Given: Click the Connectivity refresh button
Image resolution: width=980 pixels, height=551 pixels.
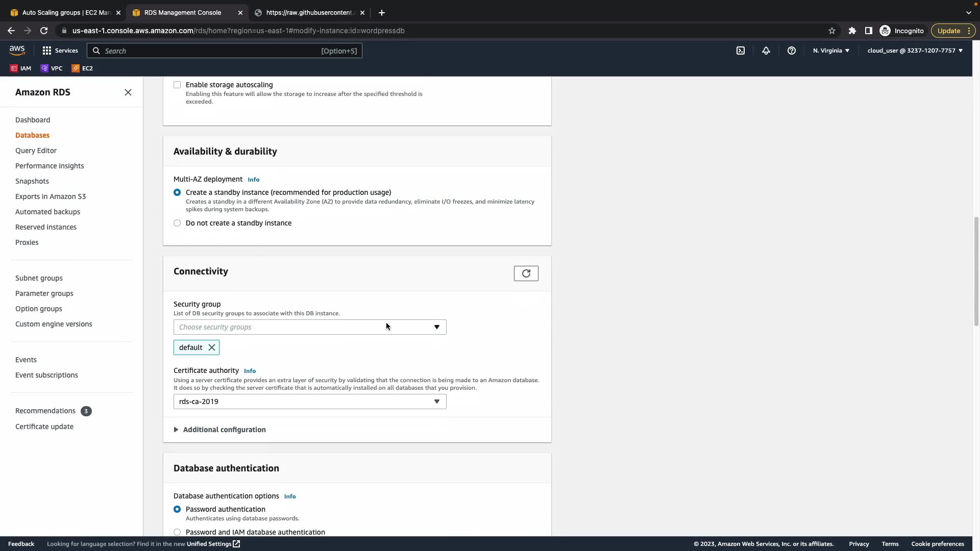Looking at the screenshot, I should [x=526, y=273].
